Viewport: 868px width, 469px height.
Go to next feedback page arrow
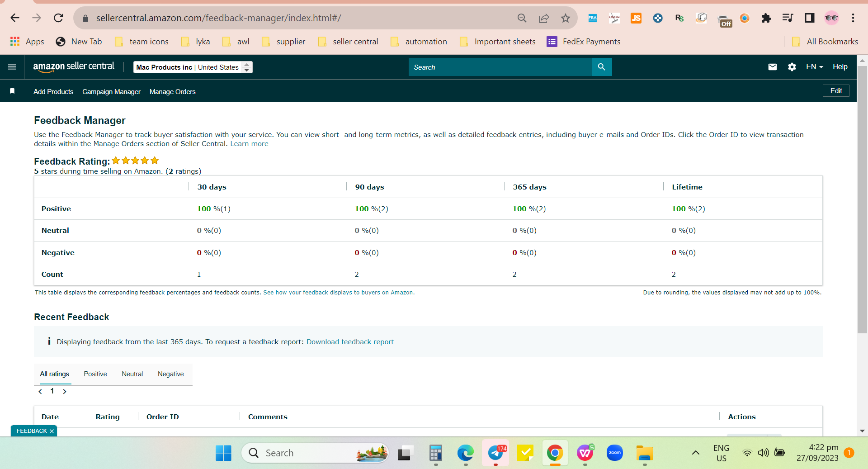[65, 392]
